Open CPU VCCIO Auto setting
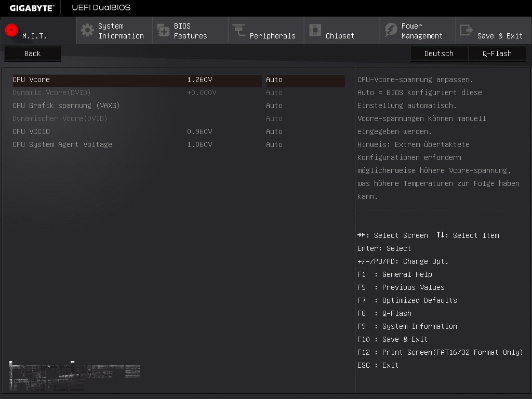 point(274,131)
